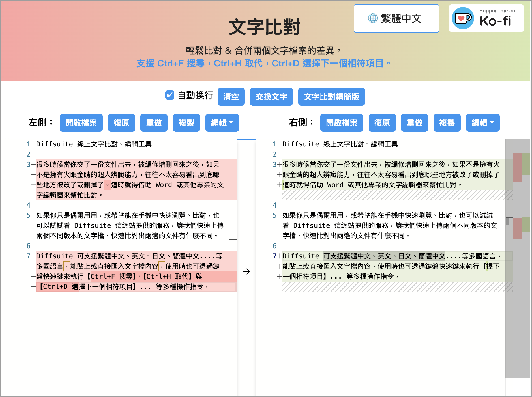
Task: Click the text 左側：
Action: point(41,122)
